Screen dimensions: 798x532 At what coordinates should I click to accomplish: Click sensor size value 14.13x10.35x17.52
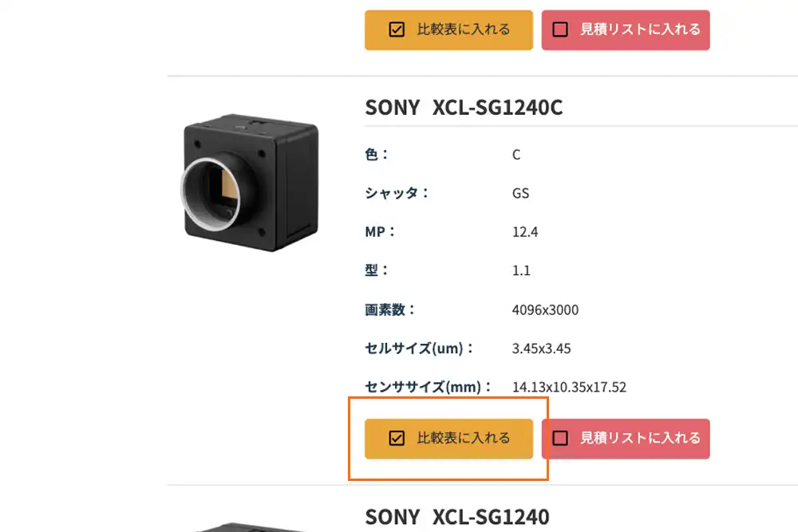click(569, 388)
